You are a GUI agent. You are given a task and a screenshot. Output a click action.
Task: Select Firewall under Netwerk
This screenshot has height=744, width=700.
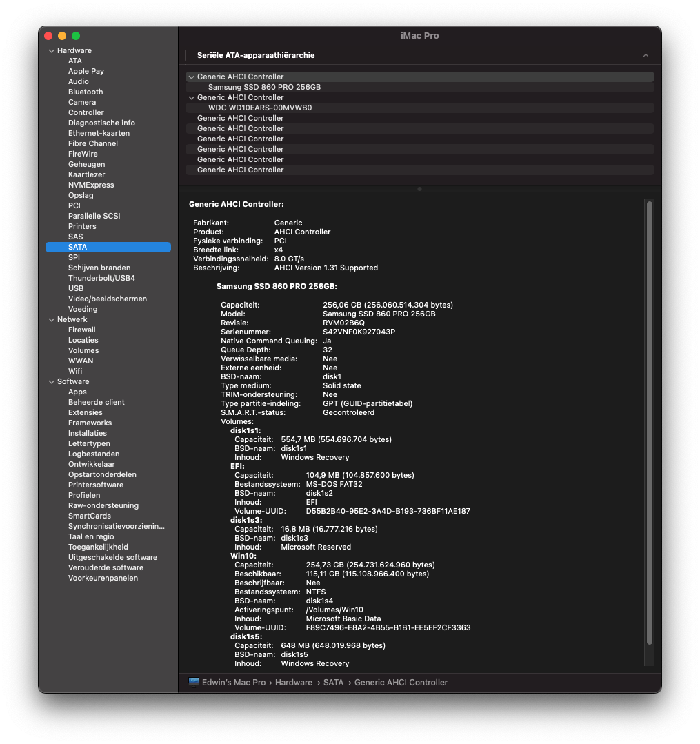(81, 330)
